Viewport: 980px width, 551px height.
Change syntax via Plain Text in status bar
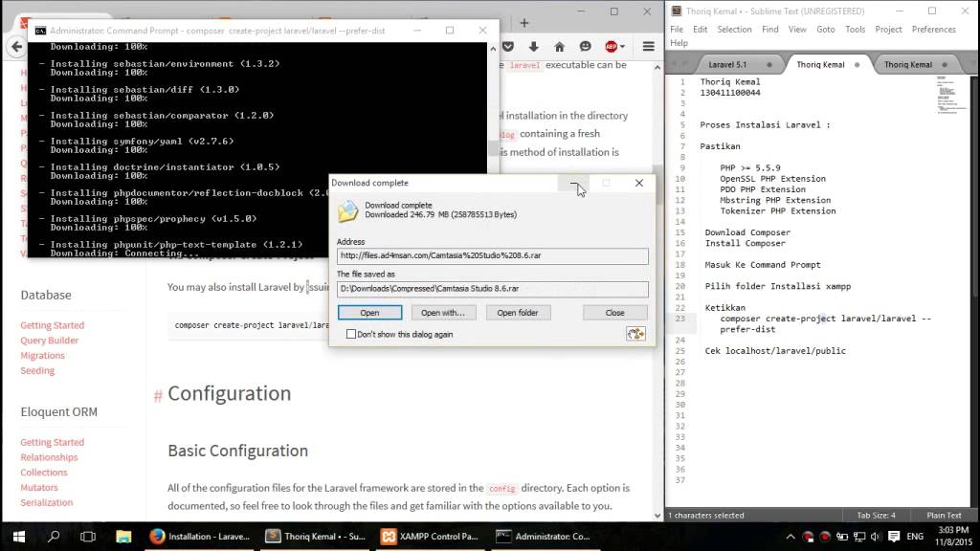[x=944, y=516]
